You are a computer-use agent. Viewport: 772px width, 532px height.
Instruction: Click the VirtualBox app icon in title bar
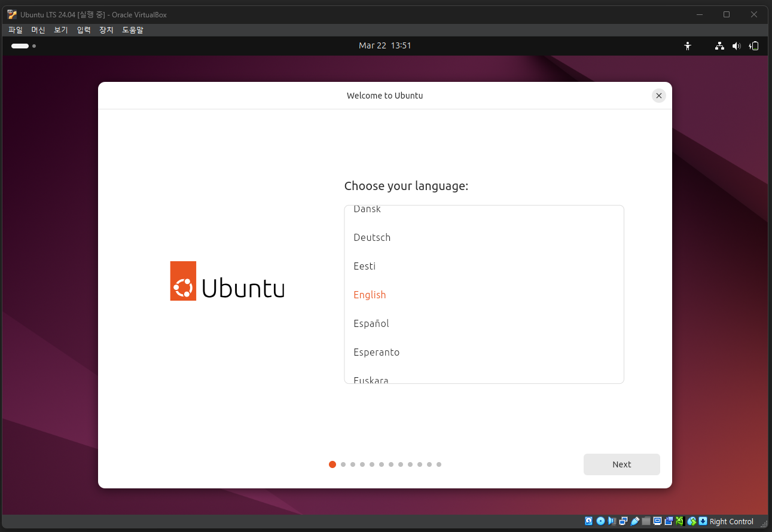click(x=12, y=14)
